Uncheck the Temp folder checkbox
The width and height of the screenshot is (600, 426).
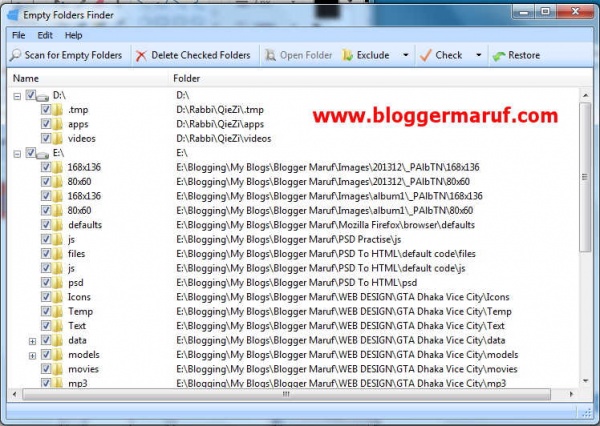[46, 311]
